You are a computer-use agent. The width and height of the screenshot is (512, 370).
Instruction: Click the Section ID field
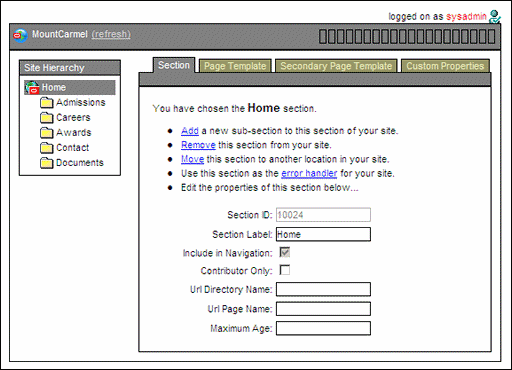pyautogui.click(x=323, y=215)
